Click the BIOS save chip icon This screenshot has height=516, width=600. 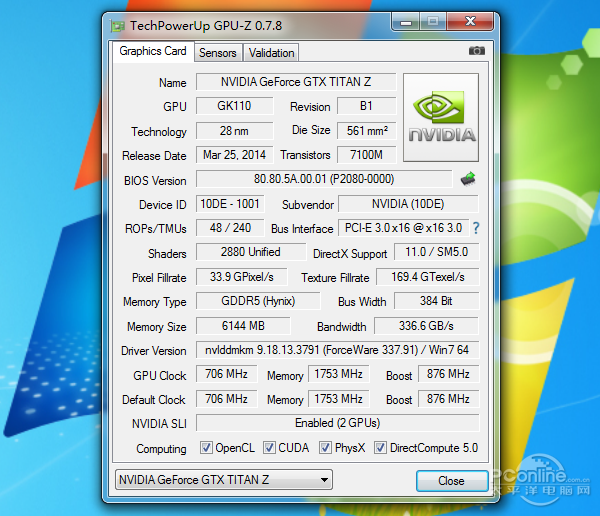click(468, 179)
